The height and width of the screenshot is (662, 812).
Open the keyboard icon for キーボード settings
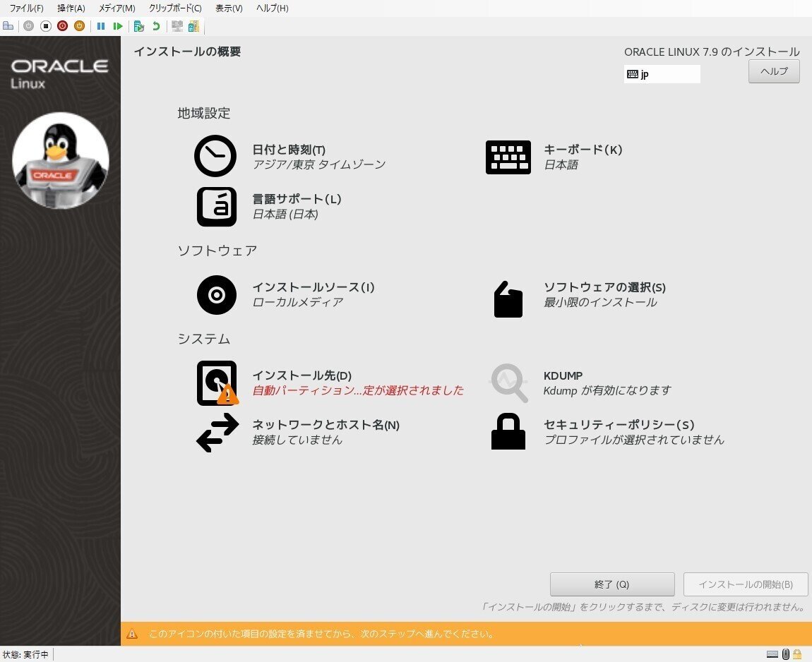[508, 157]
